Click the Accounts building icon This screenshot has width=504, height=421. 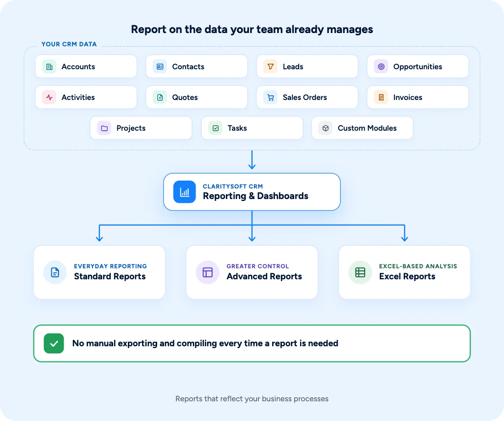49,66
